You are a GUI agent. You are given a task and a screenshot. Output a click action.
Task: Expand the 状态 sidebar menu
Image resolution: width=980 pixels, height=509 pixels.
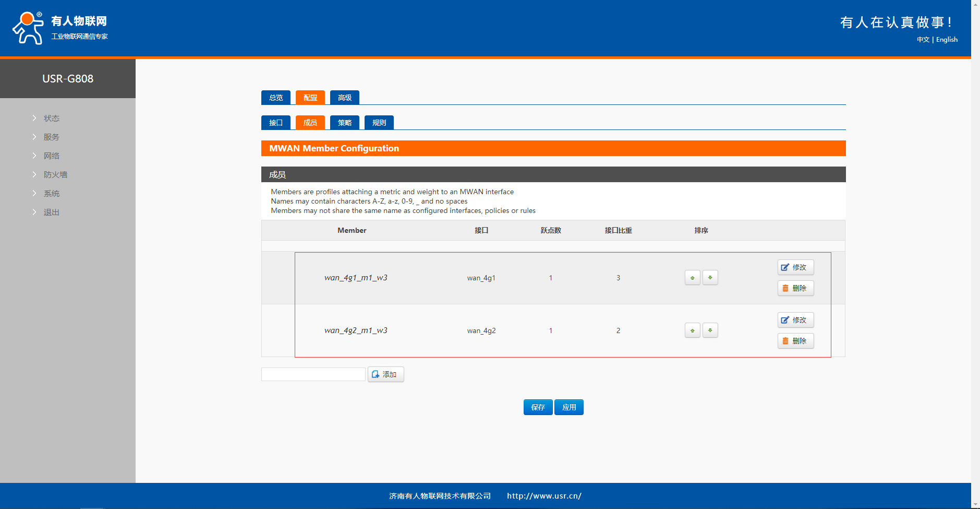click(x=51, y=119)
